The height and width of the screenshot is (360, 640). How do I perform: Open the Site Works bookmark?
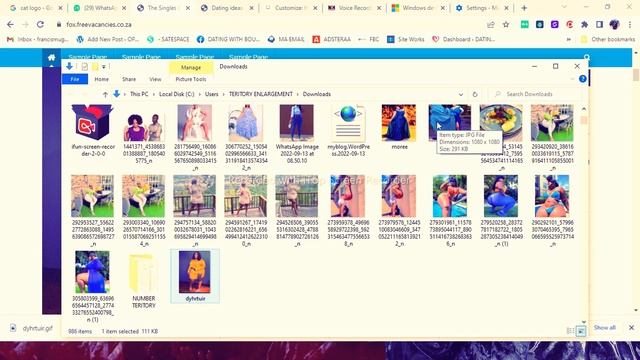coord(405,40)
